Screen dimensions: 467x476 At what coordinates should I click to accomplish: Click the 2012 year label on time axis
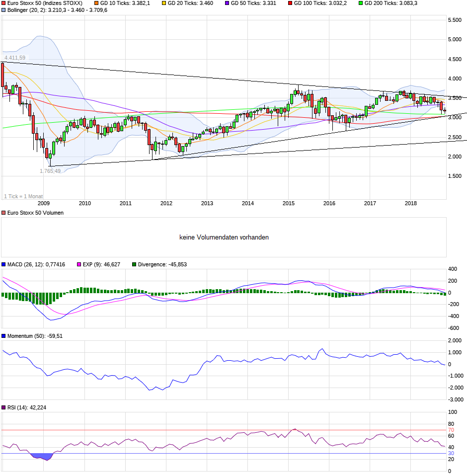point(166,203)
